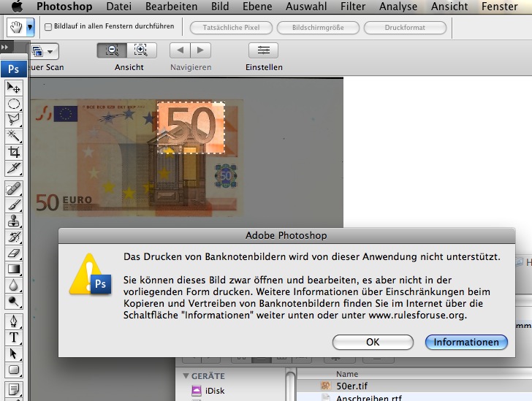The width and height of the screenshot is (532, 401).
Task: Click the Tatsächliche Pixel button
Action: tap(231, 28)
